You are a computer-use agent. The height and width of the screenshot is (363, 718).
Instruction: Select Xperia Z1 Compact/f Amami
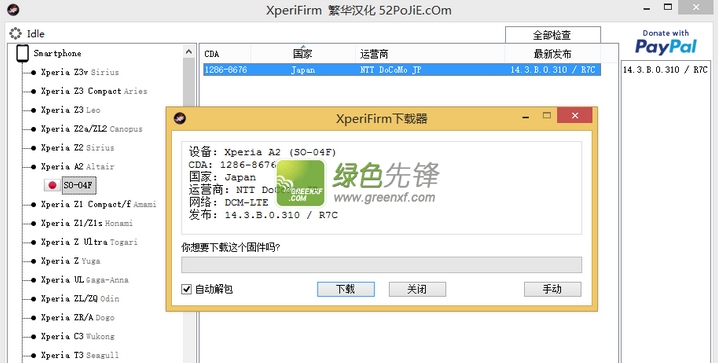click(98, 204)
